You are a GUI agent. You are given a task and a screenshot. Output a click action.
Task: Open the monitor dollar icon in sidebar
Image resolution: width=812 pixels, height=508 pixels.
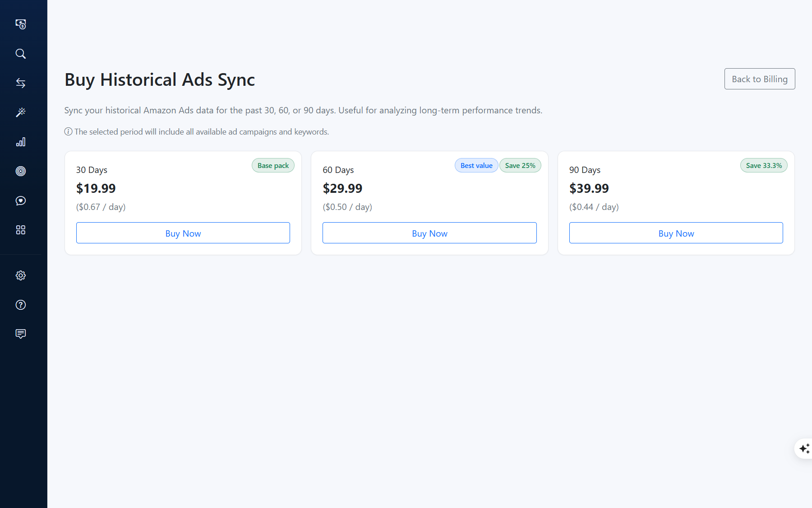(x=21, y=24)
